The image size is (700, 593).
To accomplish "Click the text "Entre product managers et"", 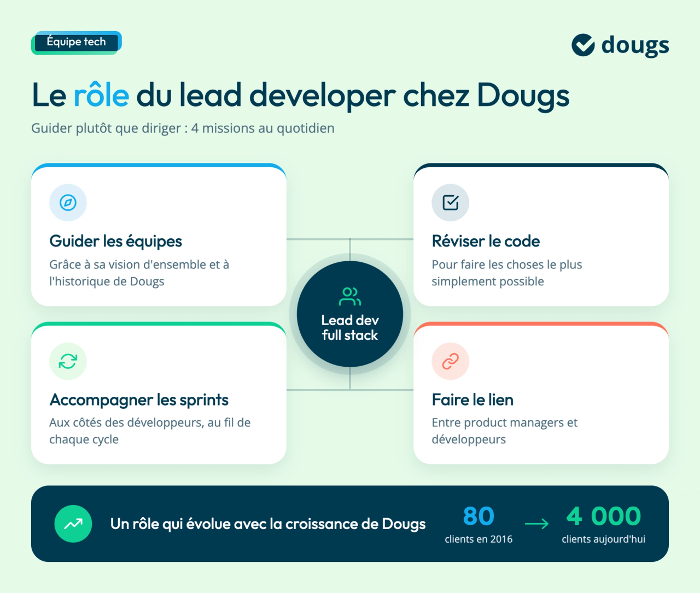I will tap(505, 422).
